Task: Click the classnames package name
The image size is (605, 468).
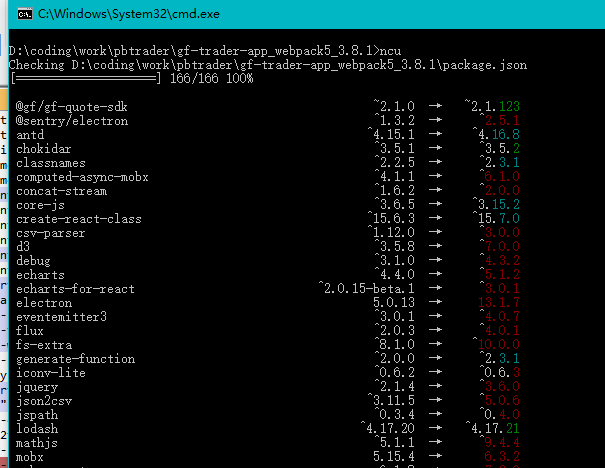Action: click(51, 163)
